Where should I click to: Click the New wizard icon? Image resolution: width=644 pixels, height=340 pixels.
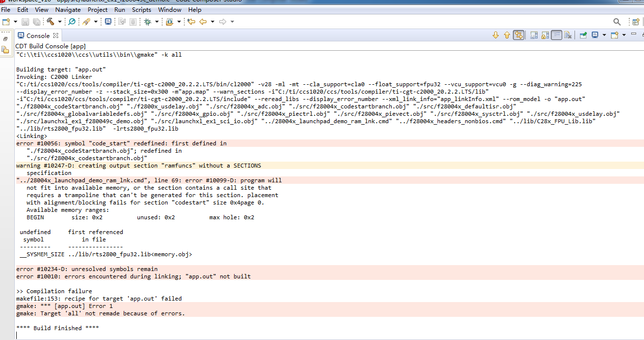(x=6, y=22)
